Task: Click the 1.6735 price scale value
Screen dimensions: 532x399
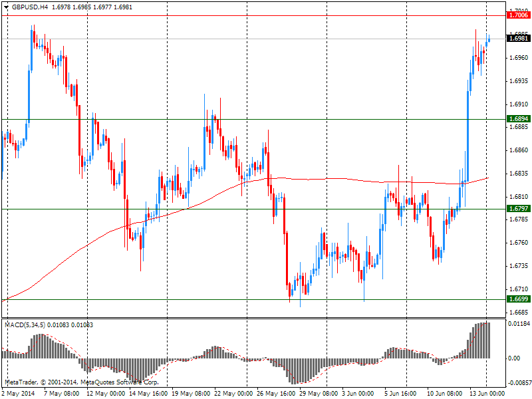Action: [x=519, y=266]
